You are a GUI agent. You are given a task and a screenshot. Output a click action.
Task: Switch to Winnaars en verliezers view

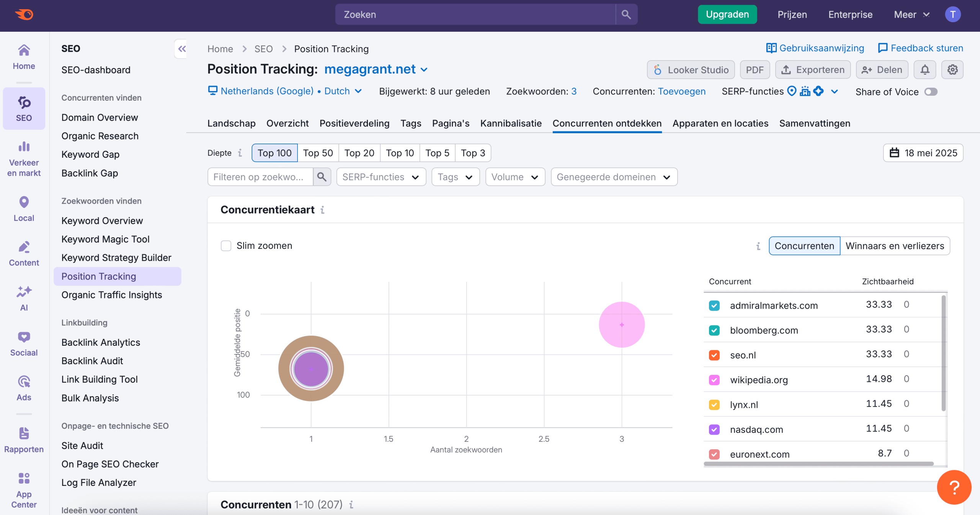pos(895,246)
